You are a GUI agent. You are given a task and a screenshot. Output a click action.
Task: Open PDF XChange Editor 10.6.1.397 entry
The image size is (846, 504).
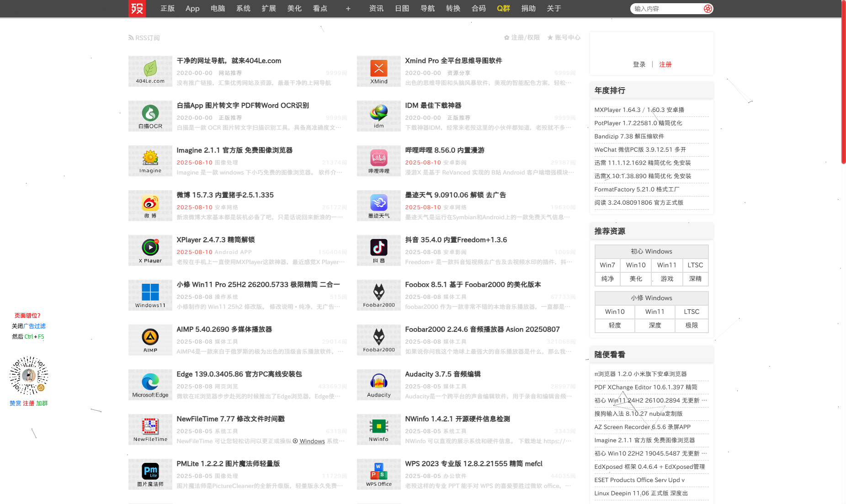(645, 387)
